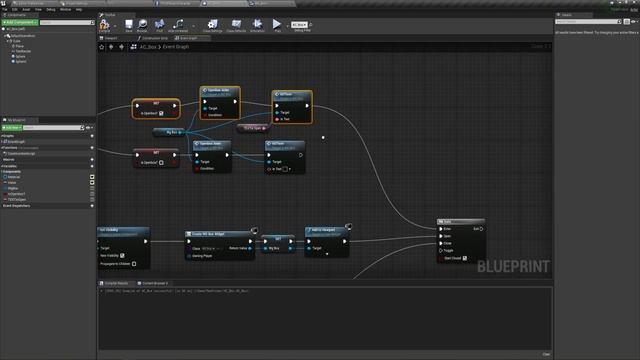Add a new macro with the Macros plus
The height and width of the screenshot is (360, 640).
(92, 160)
